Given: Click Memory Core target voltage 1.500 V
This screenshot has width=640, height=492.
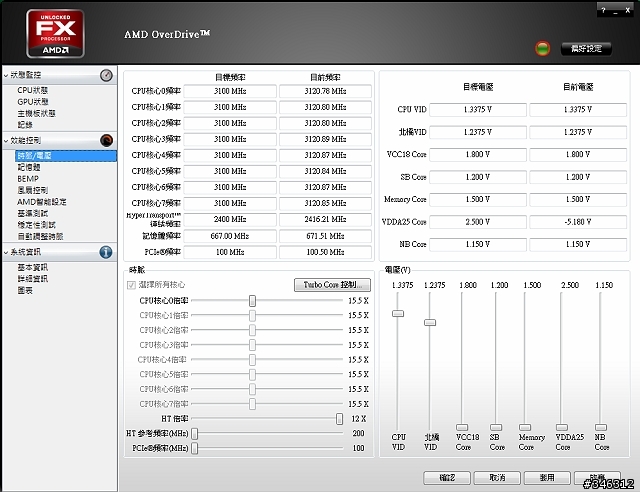Looking at the screenshot, I should (x=478, y=199).
